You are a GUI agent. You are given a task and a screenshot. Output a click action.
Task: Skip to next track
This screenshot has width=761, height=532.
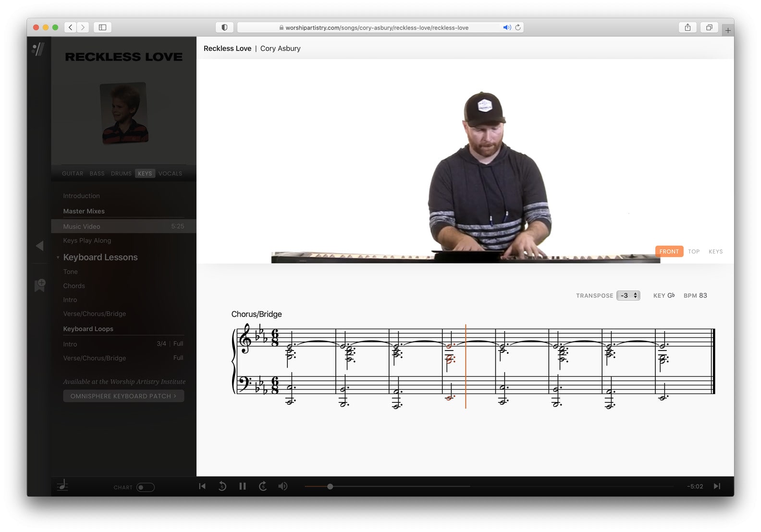(717, 486)
